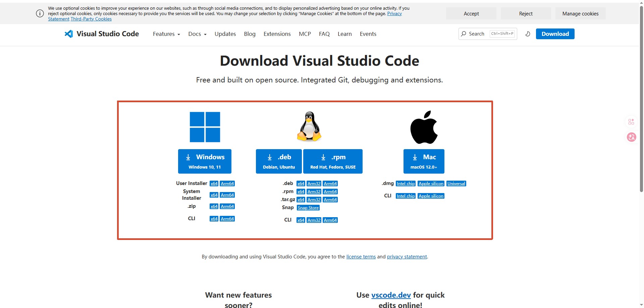
Task: Toggle dark theme with the moon icon
Action: tap(528, 34)
